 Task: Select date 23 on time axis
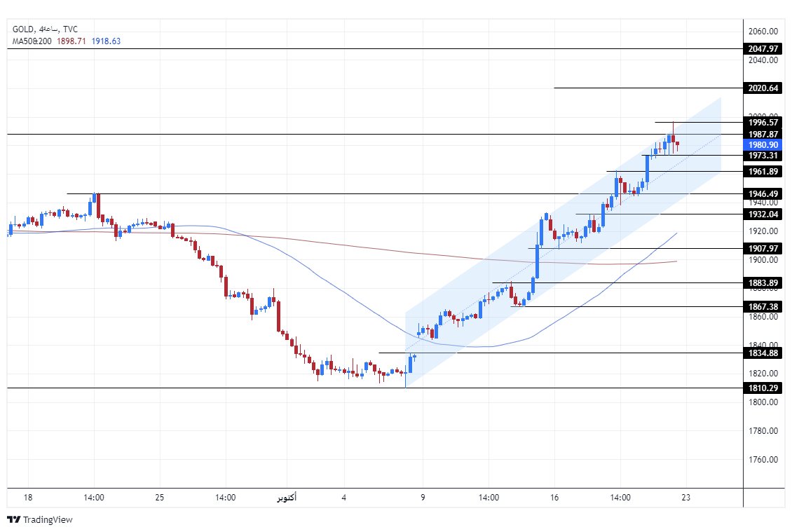tap(685, 498)
